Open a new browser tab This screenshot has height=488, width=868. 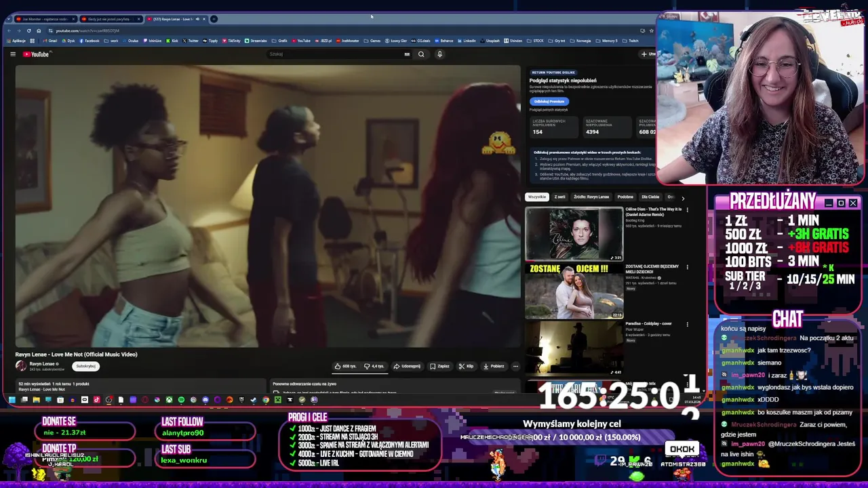point(214,19)
